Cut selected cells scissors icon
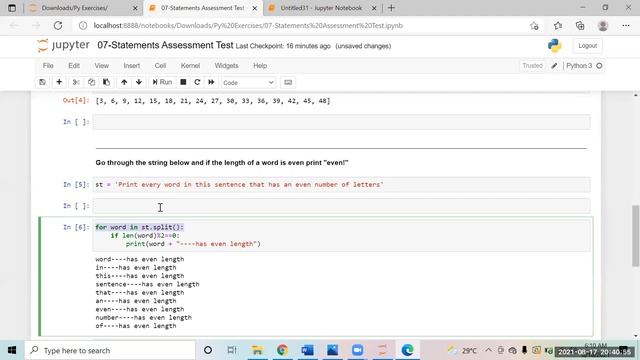 pyautogui.click(x=76, y=82)
